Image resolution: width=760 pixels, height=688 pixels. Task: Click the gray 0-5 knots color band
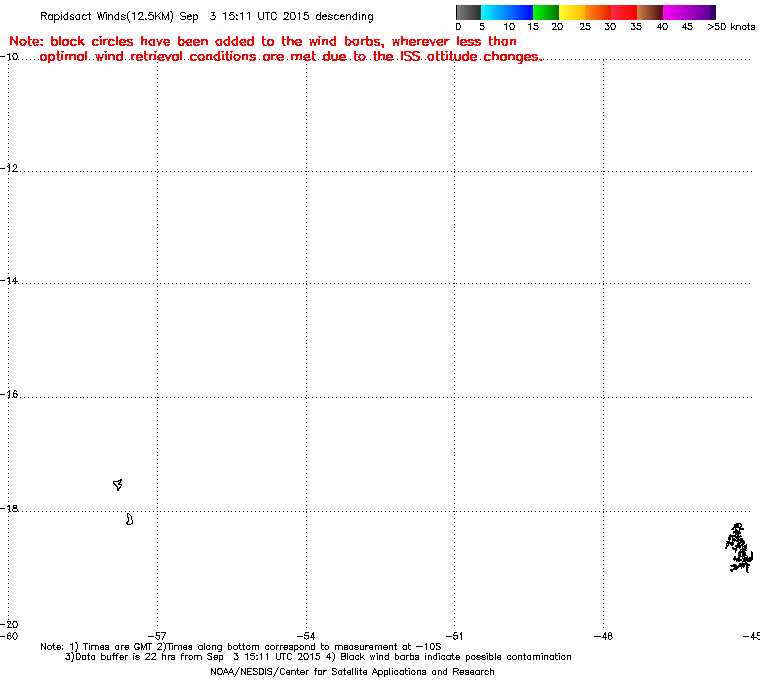[468, 12]
